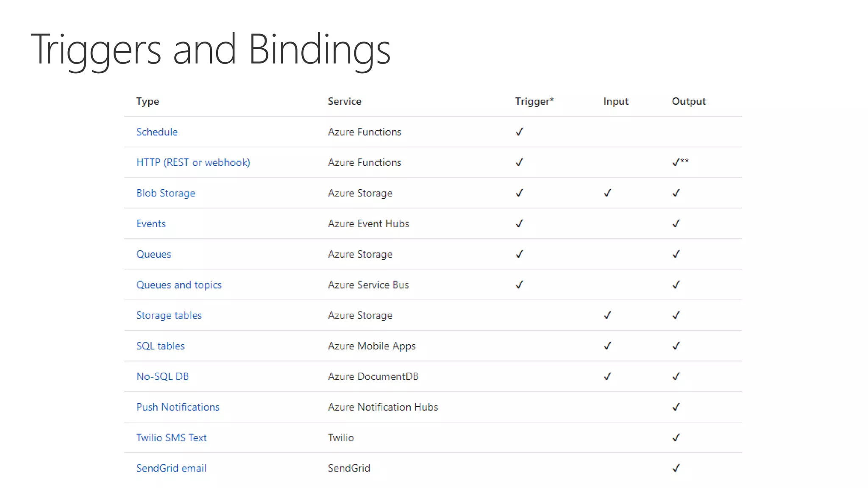Open the Queues link
This screenshot has width=868, height=488.
pos(153,254)
